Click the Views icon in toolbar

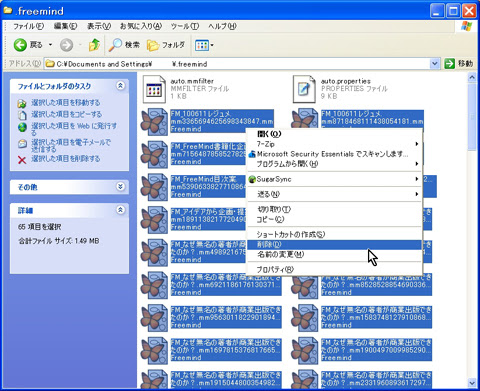click(x=202, y=45)
